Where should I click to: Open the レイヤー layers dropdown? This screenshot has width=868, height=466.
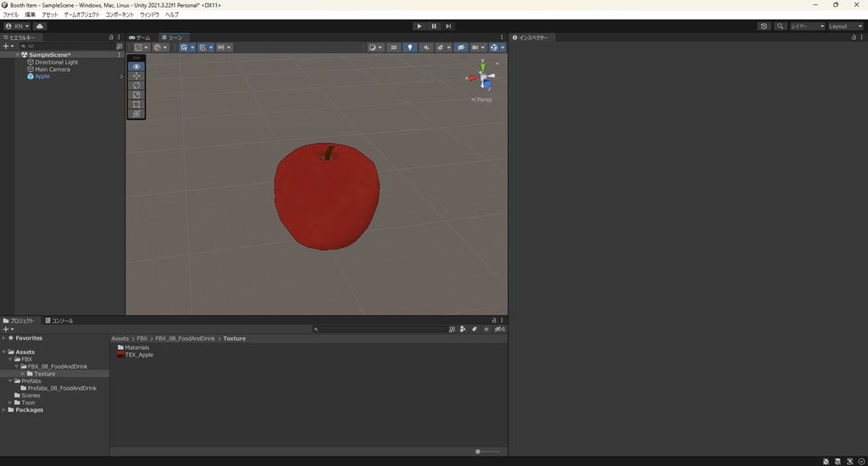tap(807, 26)
